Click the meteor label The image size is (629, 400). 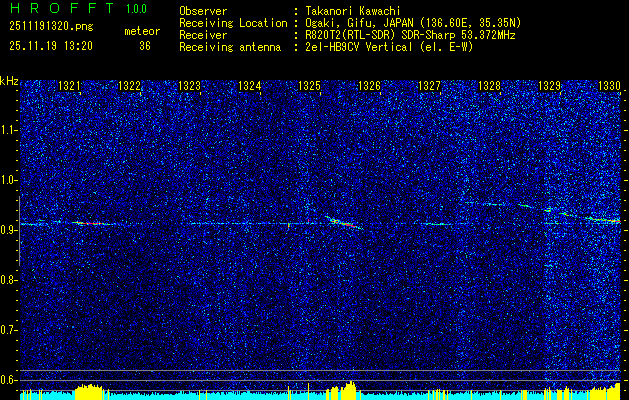(x=142, y=31)
